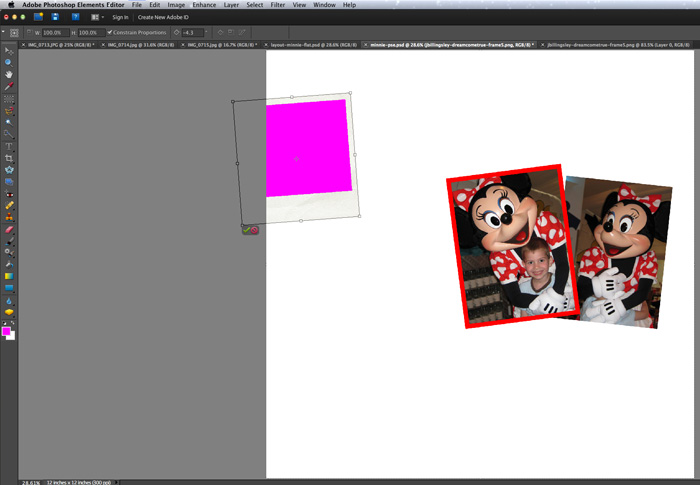Click Create New Adobe ID

click(x=163, y=17)
